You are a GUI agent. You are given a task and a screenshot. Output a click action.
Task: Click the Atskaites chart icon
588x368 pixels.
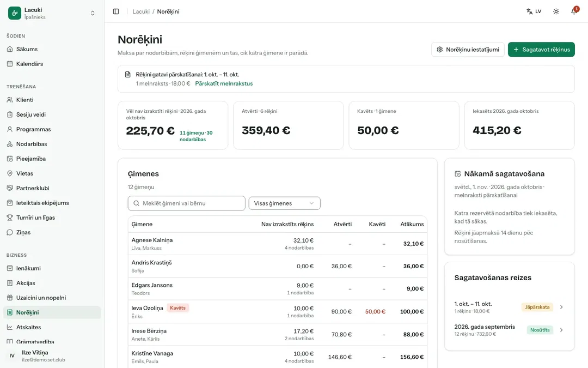10,327
